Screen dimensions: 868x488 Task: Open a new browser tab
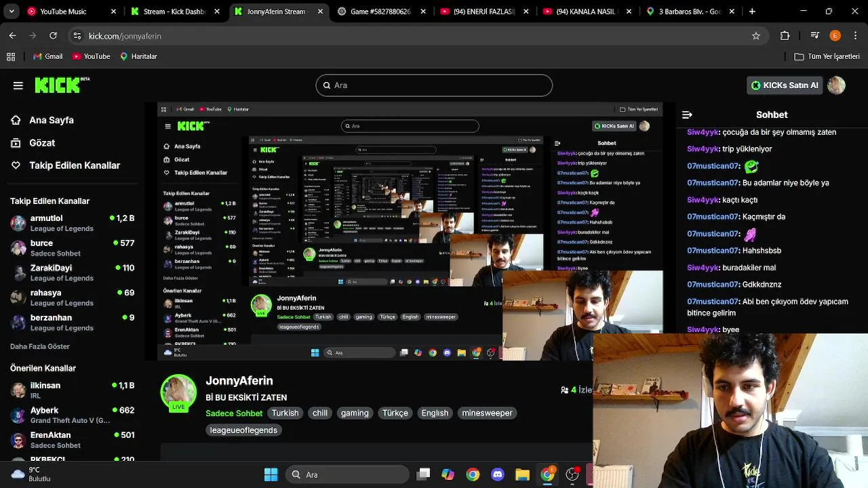(x=752, y=12)
